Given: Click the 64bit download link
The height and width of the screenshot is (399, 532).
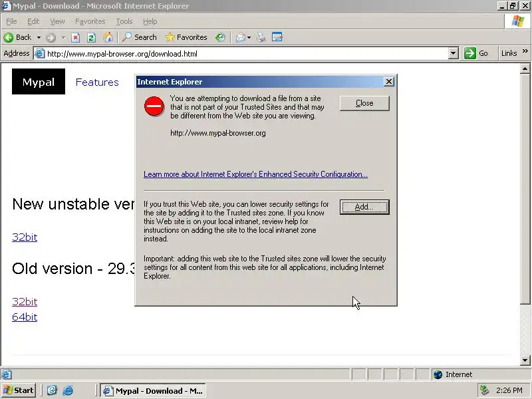Looking at the screenshot, I should click(x=25, y=317).
